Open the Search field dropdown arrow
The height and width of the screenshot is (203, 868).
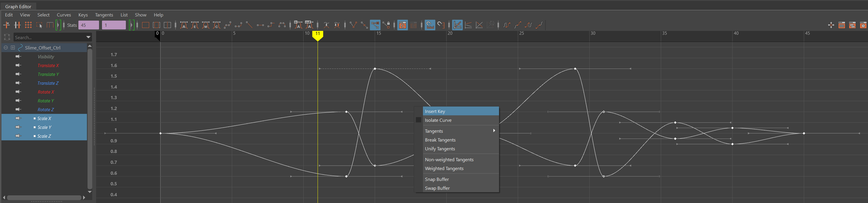pos(88,37)
